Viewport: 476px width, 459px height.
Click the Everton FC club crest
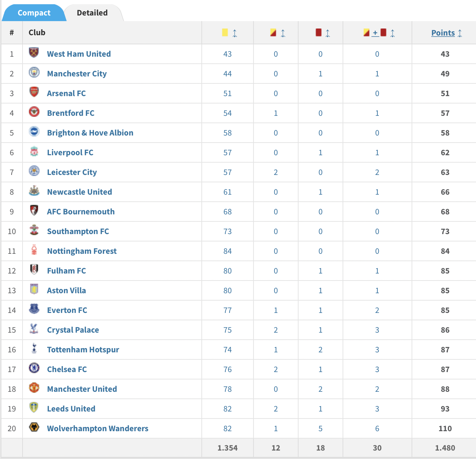[x=34, y=309]
